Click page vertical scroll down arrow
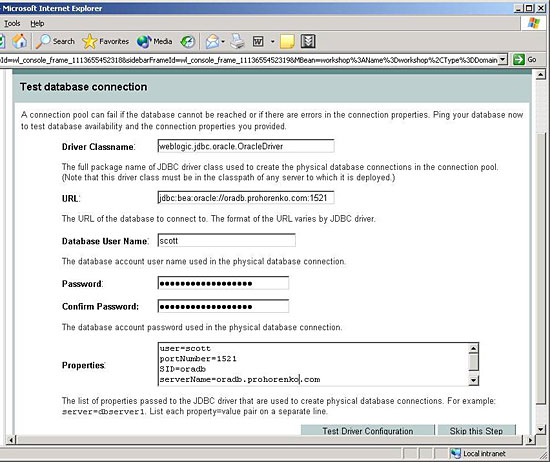The height and width of the screenshot is (462, 550). 541,429
